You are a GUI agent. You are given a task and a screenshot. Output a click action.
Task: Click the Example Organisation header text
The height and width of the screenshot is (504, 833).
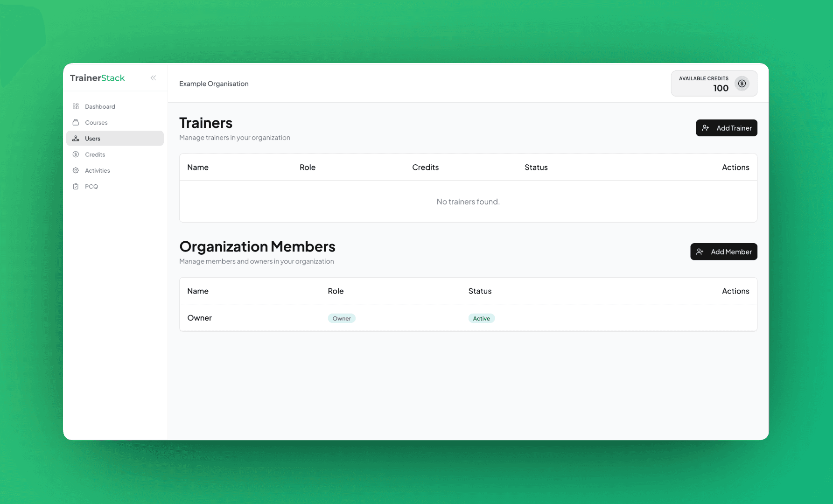214,84
